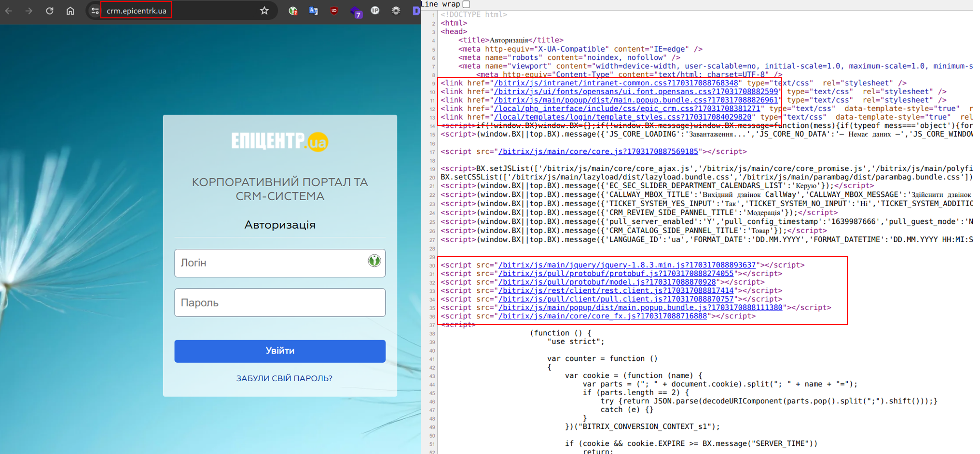Click the var counter = function () line
This screenshot has width=980, height=454.
(602, 358)
